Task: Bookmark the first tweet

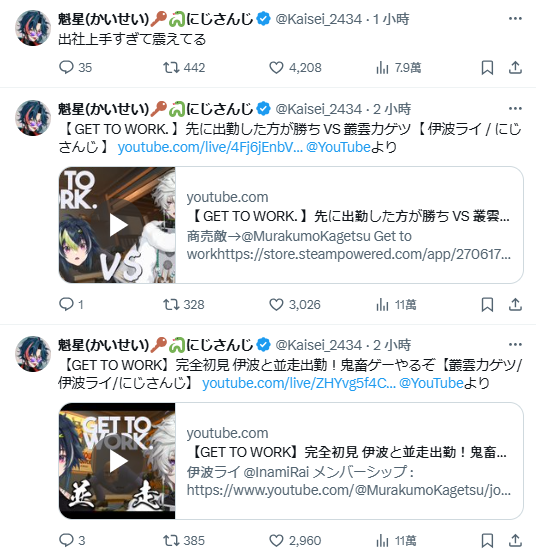Action: click(x=487, y=68)
